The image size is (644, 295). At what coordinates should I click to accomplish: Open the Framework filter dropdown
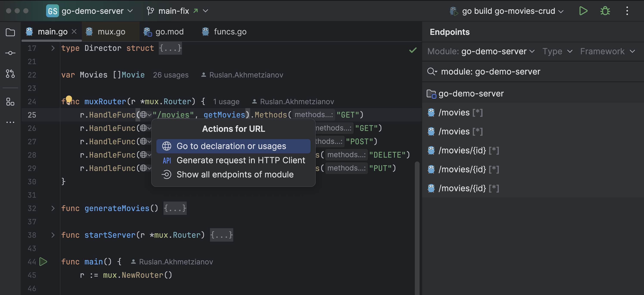coord(608,51)
